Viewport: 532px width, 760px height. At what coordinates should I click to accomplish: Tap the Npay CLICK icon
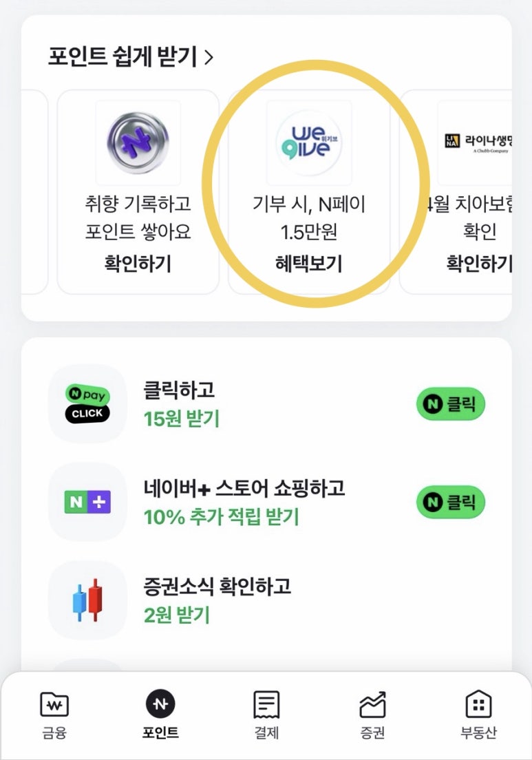(x=87, y=404)
